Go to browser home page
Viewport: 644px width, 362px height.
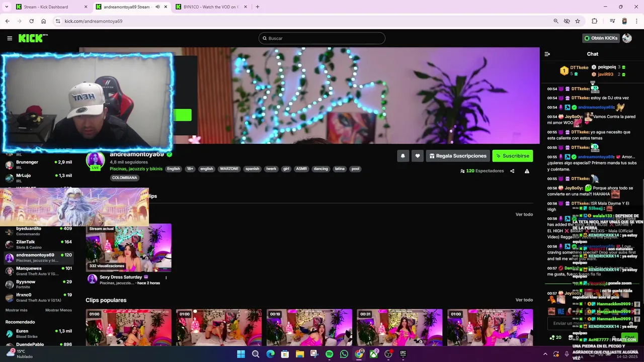click(x=44, y=21)
